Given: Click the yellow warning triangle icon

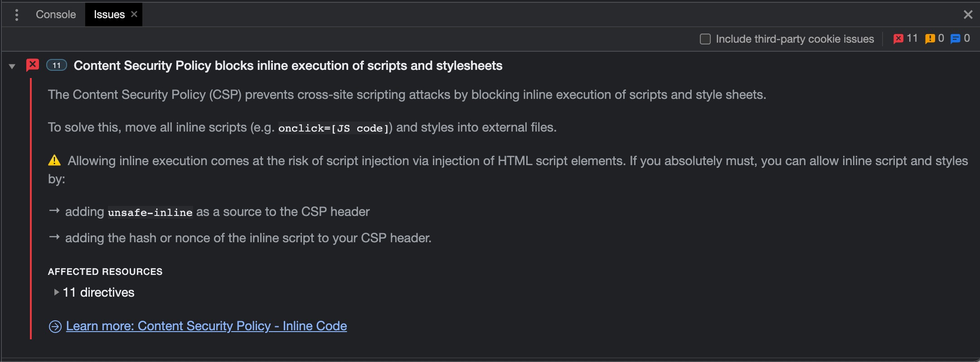Looking at the screenshot, I should coord(54,161).
